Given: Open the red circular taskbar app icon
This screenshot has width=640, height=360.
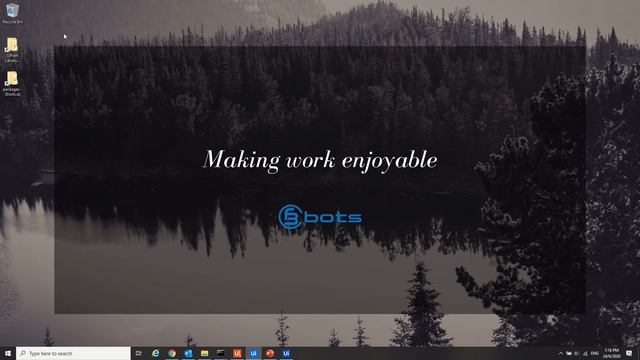Looking at the screenshot, I should 270,353.
